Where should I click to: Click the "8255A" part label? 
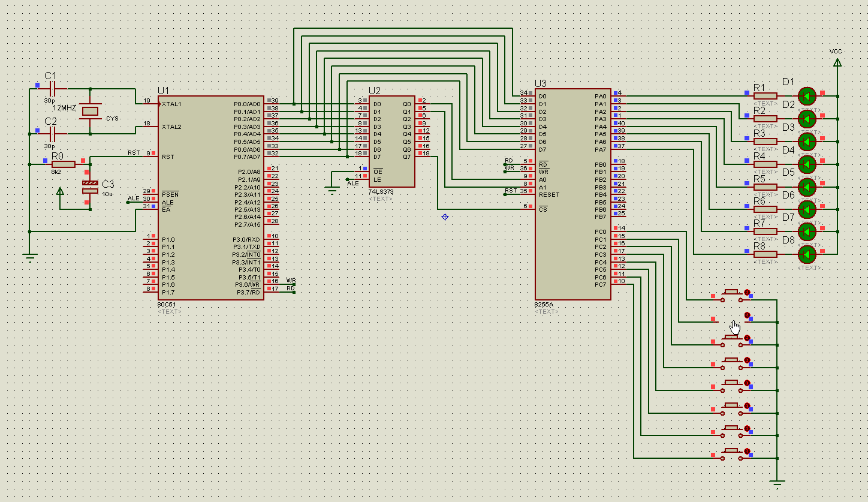coord(544,305)
